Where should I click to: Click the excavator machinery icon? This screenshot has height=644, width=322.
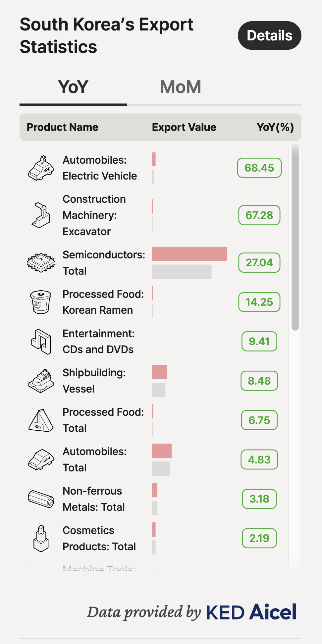click(41, 215)
